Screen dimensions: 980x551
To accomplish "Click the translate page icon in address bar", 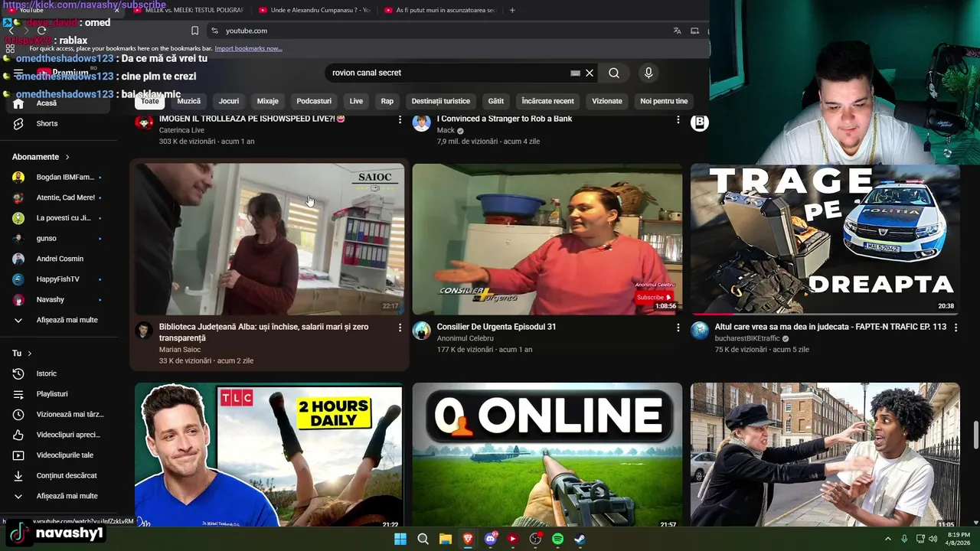I will point(677,31).
